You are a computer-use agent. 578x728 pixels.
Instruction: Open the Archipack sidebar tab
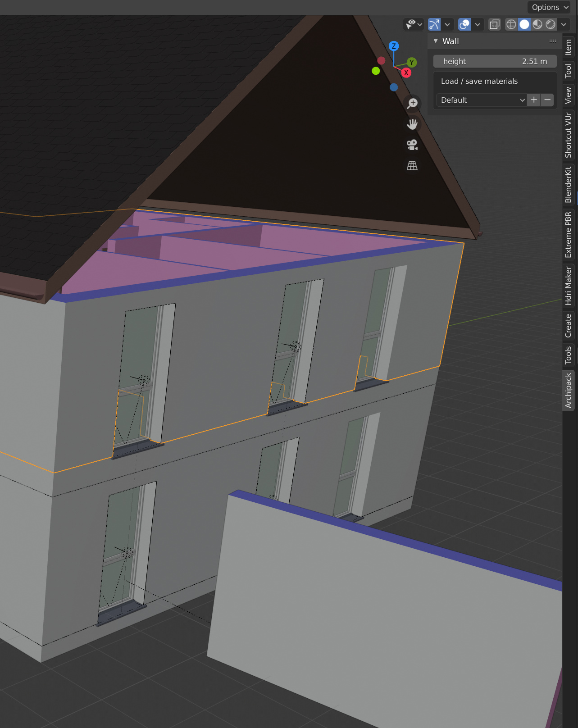[569, 390]
